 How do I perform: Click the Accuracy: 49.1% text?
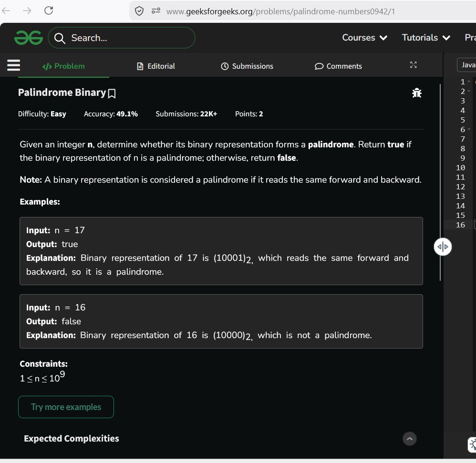(111, 114)
